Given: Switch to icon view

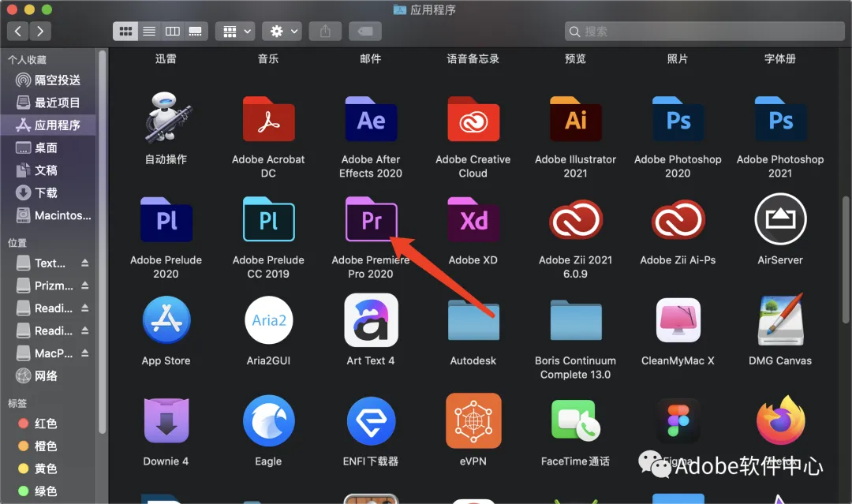Looking at the screenshot, I should click(x=125, y=32).
